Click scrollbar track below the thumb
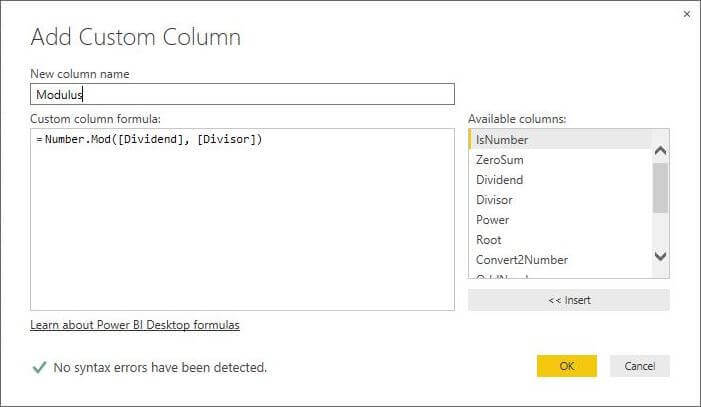The width and height of the screenshot is (701, 407). [660, 230]
